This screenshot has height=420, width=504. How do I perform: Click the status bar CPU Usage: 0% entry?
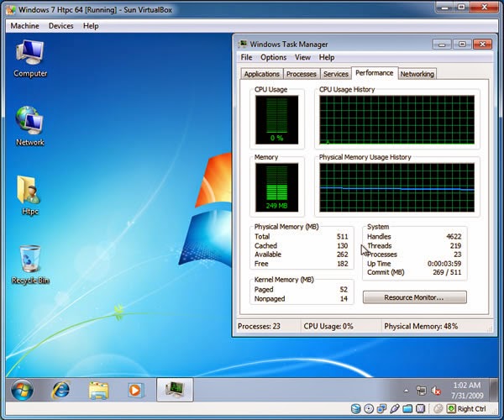tap(328, 326)
